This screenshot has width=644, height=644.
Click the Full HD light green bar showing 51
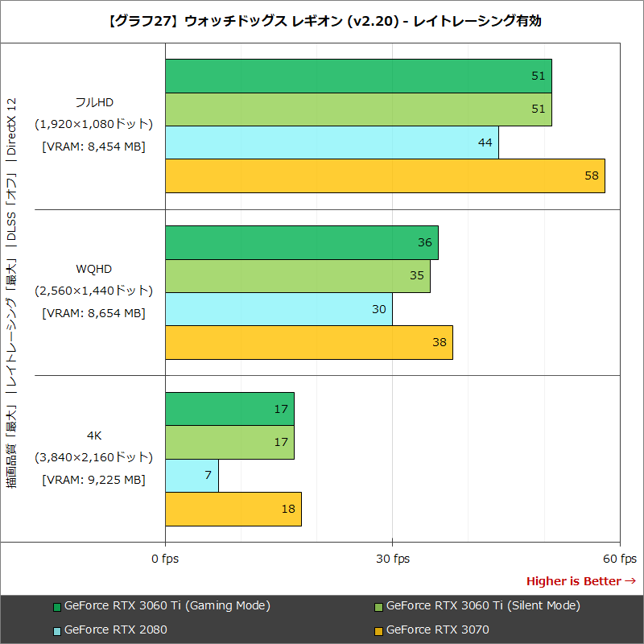coord(358,109)
